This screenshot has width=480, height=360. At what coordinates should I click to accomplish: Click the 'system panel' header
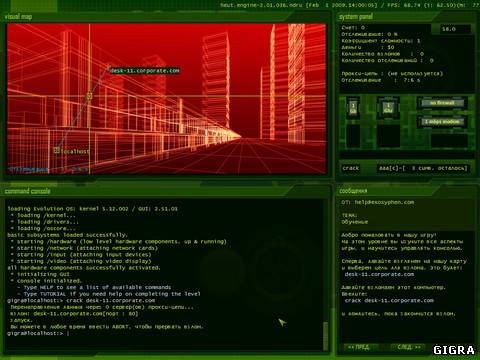pyautogui.click(x=356, y=16)
